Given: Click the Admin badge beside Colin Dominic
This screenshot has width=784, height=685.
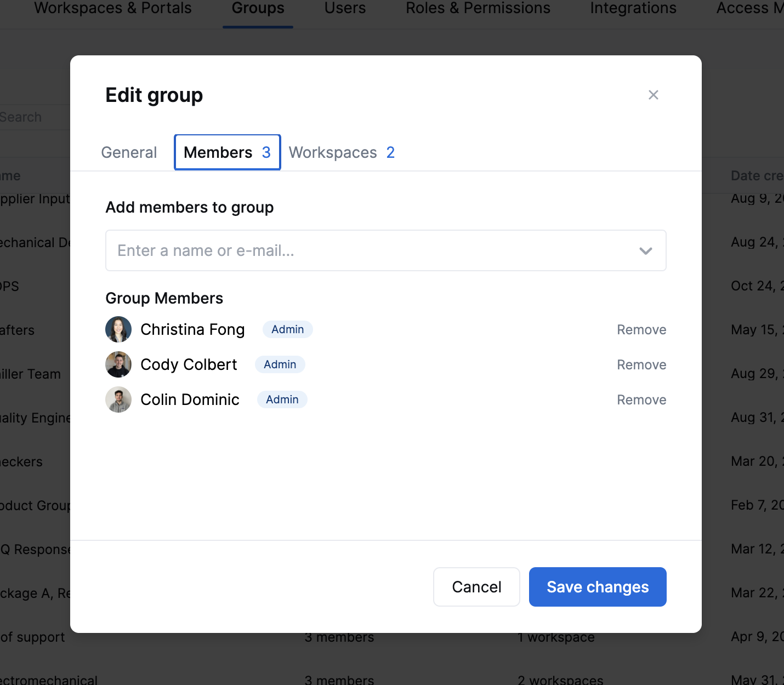Looking at the screenshot, I should 282,399.
